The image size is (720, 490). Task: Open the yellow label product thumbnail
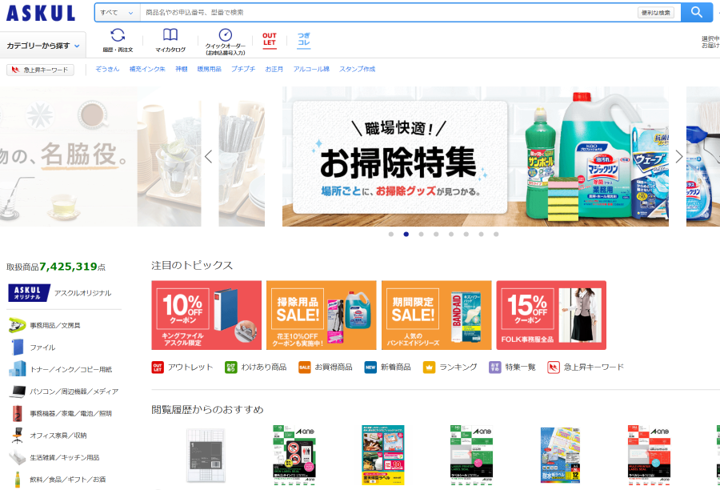pyautogui.click(x=383, y=455)
